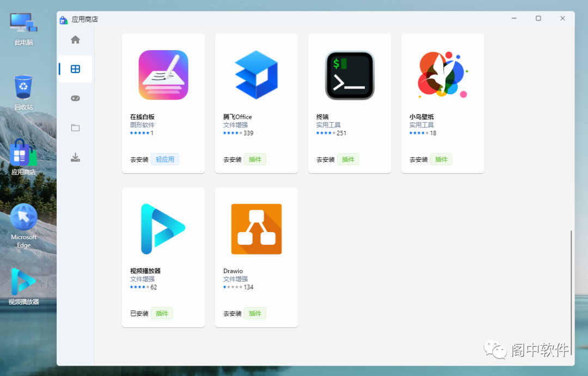
Task: Click the 终端 terminal app icon
Action: pyautogui.click(x=350, y=75)
